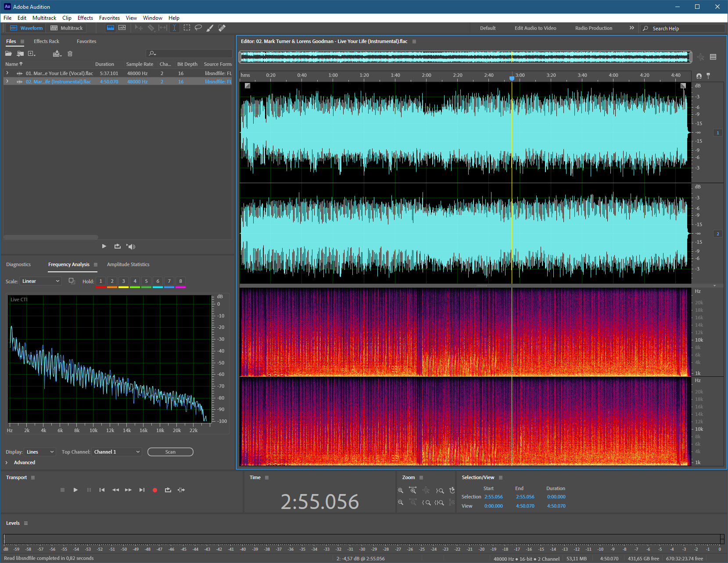The width and height of the screenshot is (728, 563).
Task: Click the waveform overview navigator bar
Action: point(465,57)
